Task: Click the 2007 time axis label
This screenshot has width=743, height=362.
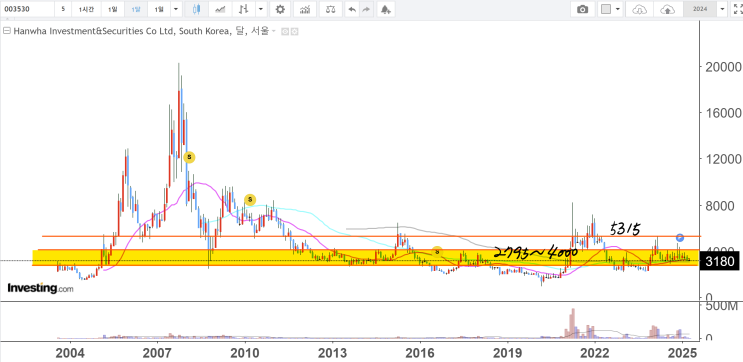Action: (157, 353)
